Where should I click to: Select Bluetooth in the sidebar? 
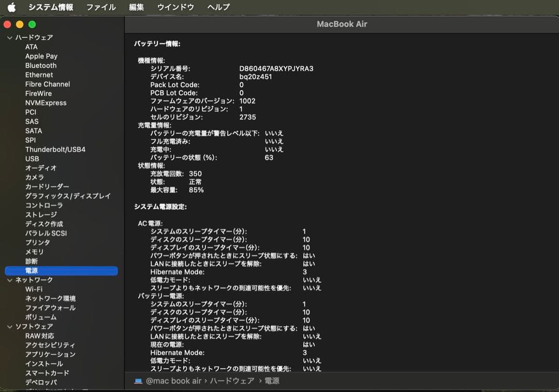[40, 65]
